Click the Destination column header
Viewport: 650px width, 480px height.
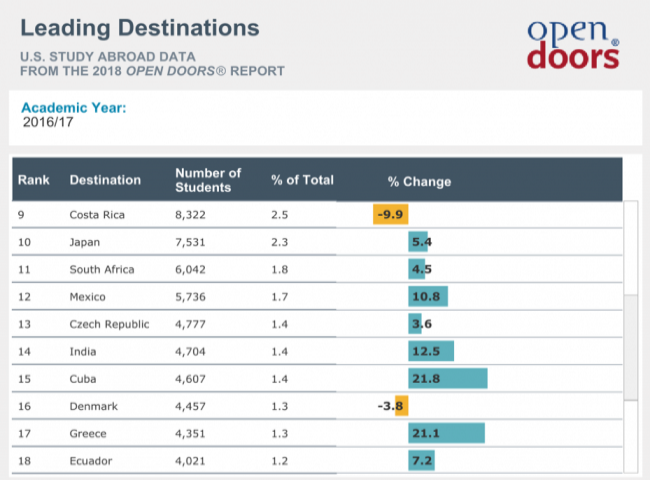coord(105,180)
